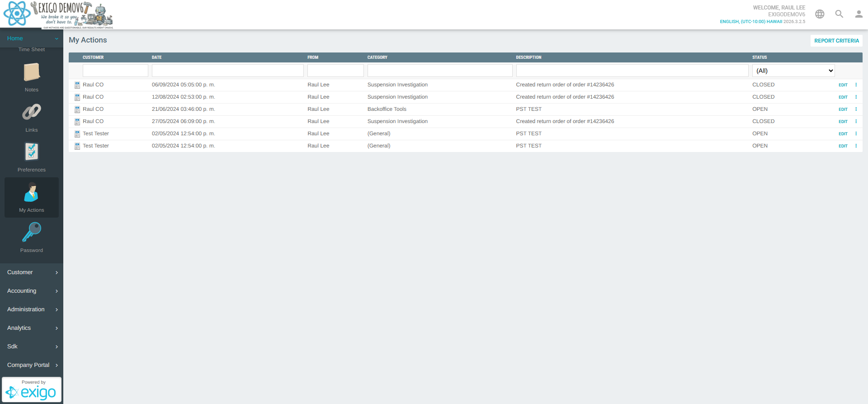Open more options for the 12/08/2024 row
This screenshot has width=868, height=404.
point(856,97)
